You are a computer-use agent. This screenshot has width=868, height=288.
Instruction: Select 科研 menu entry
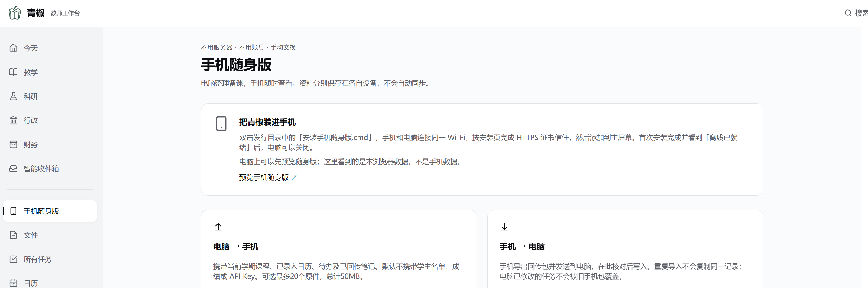pyautogui.click(x=50, y=96)
